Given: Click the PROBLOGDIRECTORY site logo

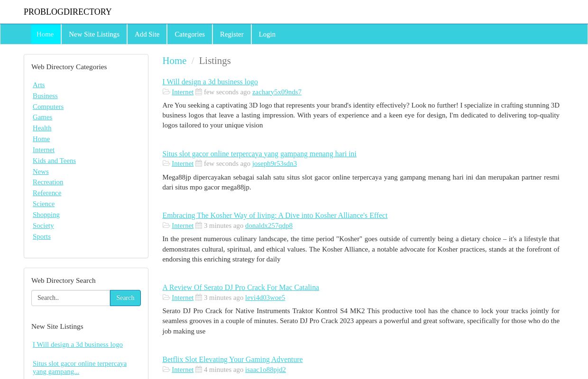Looking at the screenshot, I should pos(67,12).
